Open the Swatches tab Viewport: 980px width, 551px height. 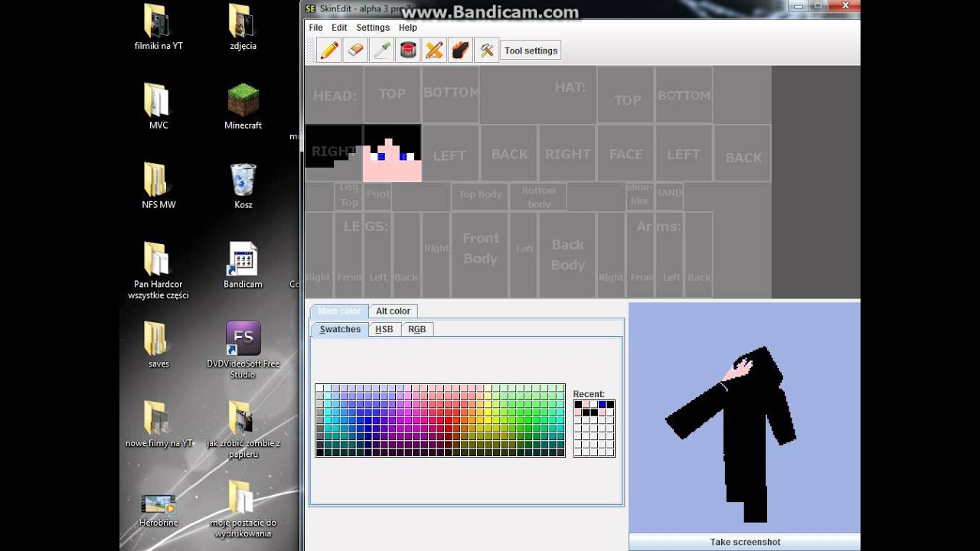coord(340,329)
